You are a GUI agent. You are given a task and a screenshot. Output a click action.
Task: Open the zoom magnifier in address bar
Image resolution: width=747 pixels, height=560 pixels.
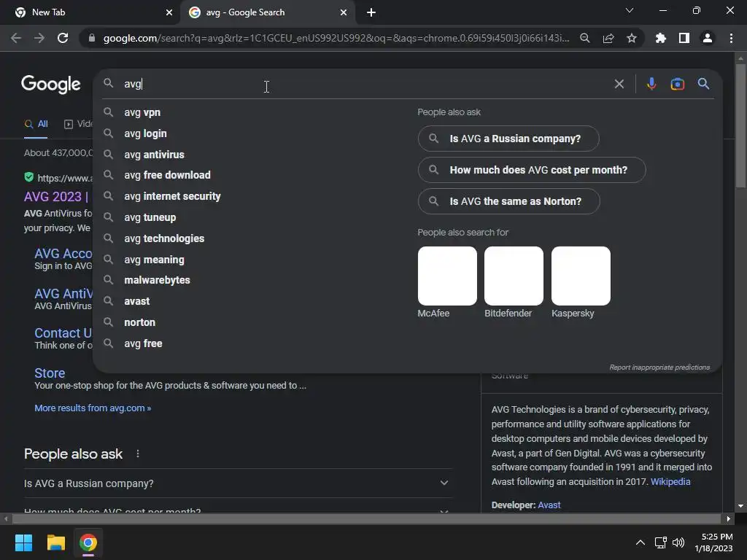[585, 38]
